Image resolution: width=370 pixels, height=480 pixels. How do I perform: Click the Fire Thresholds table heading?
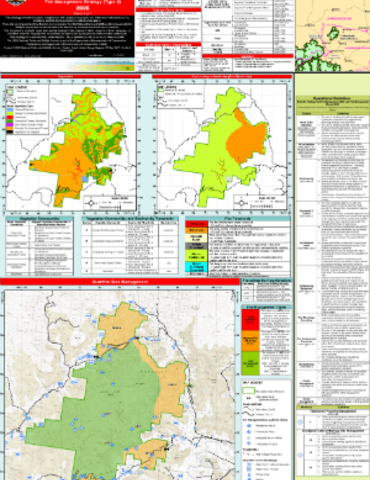pyautogui.click(x=238, y=219)
